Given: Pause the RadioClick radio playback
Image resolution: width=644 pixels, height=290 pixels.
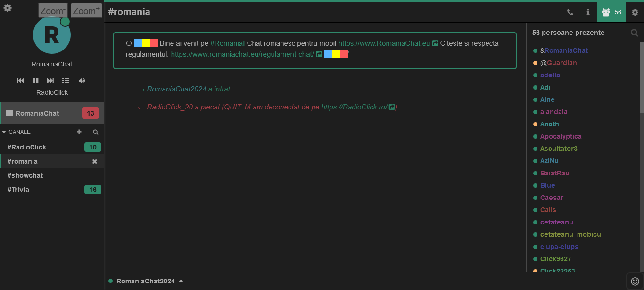Looking at the screenshot, I should (x=35, y=81).
